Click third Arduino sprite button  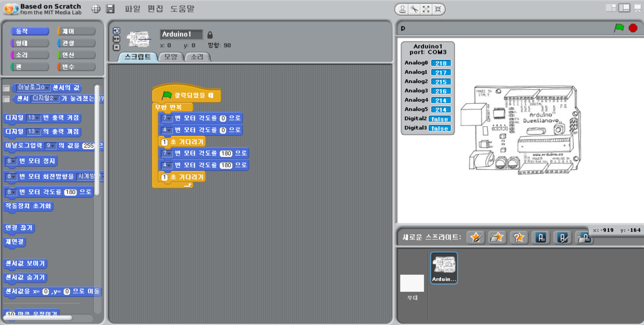point(584,237)
